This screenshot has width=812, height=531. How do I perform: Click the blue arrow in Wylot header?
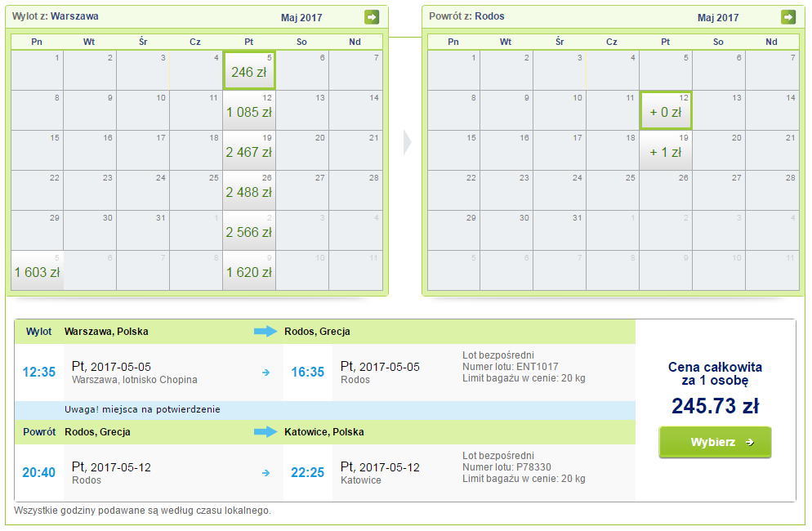click(265, 332)
